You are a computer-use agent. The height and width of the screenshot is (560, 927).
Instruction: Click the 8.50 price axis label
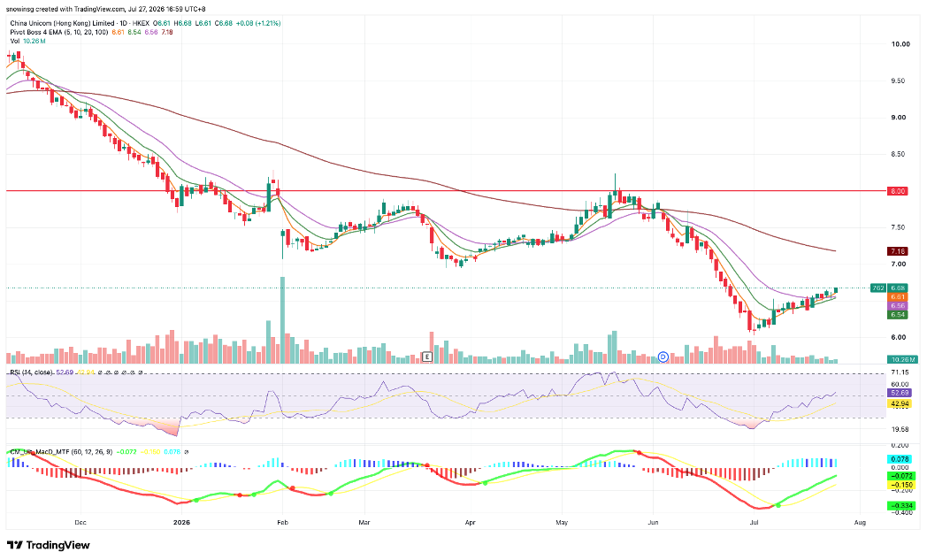tap(899, 154)
